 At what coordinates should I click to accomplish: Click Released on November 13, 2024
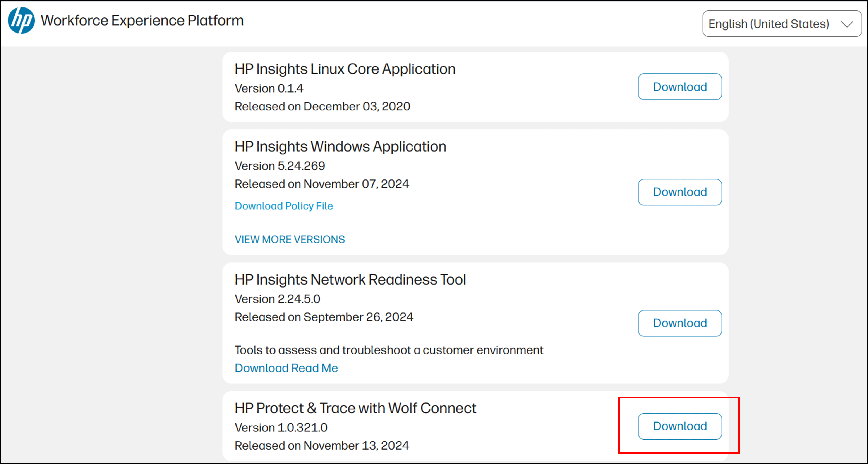(322, 446)
